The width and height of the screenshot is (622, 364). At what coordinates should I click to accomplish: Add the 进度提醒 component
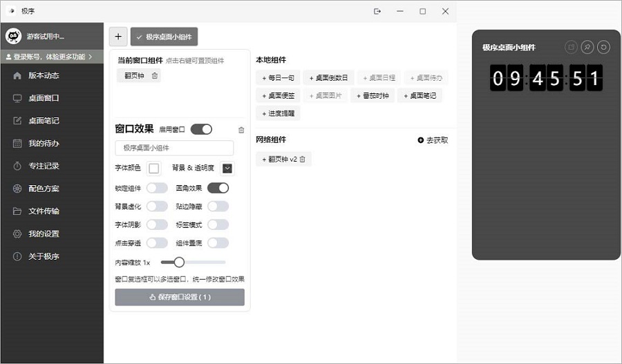click(x=278, y=113)
